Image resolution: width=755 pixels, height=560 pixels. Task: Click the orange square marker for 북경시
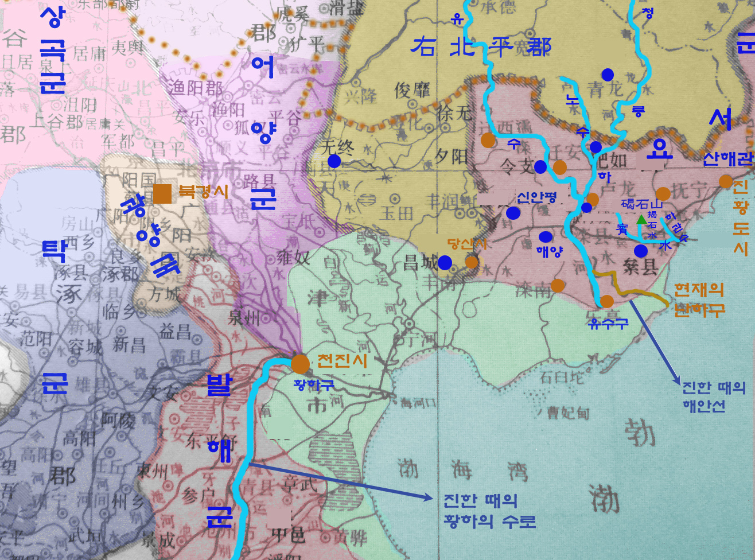point(162,194)
